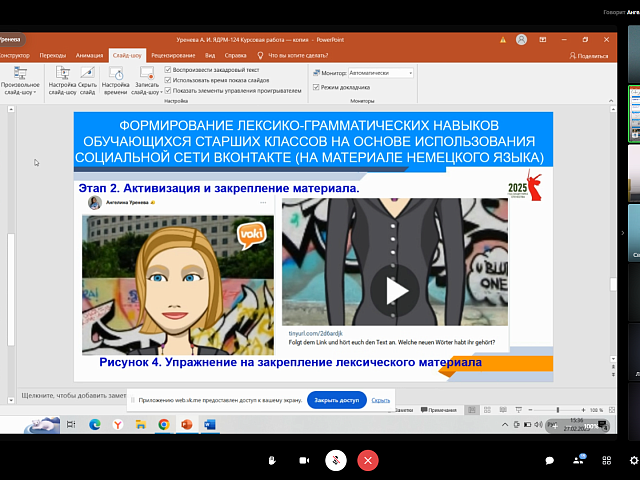640x480 pixels.
Task: Switch to Конструктор ribbon tab
Action: (15, 56)
